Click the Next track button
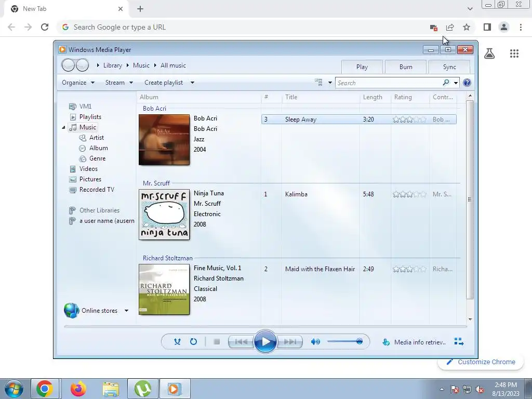The height and width of the screenshot is (399, 532). tap(290, 342)
